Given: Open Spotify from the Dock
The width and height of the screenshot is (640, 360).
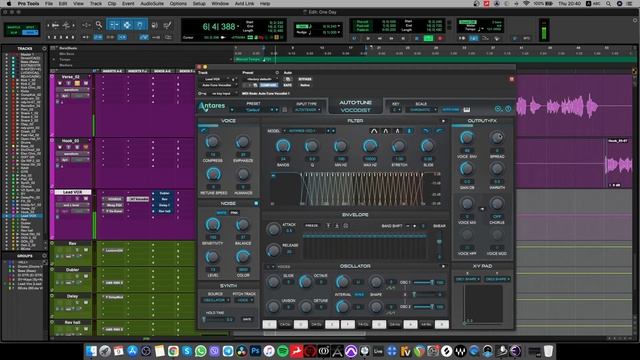Looking at the screenshot, I should coord(282,351).
